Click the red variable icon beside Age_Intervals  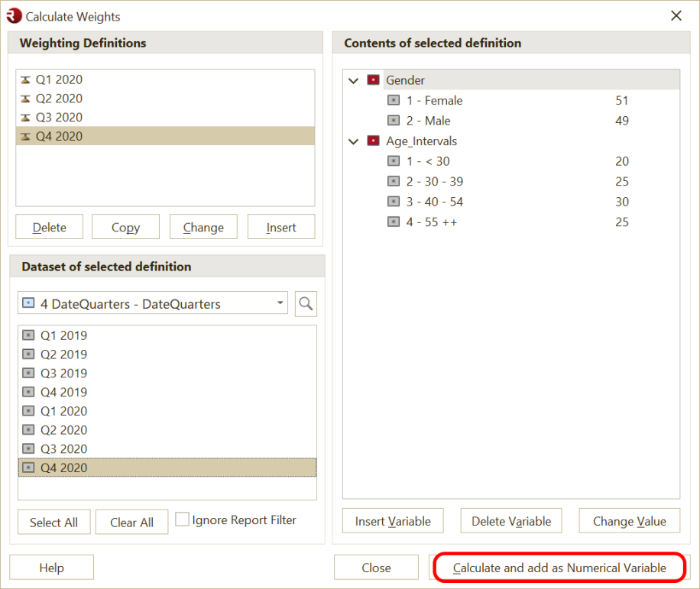(374, 141)
